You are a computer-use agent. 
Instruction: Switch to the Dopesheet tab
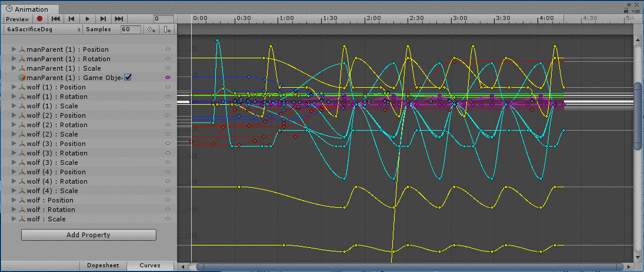[103, 266]
